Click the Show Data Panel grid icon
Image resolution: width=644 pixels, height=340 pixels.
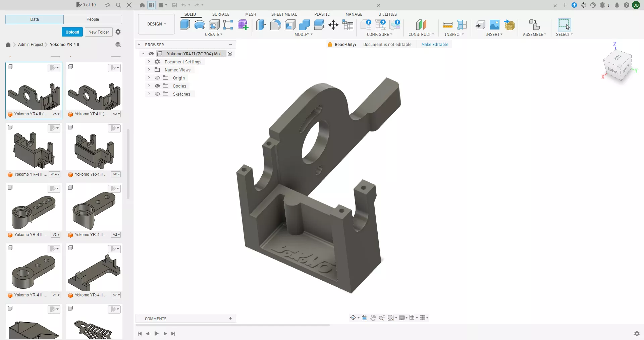click(x=152, y=5)
